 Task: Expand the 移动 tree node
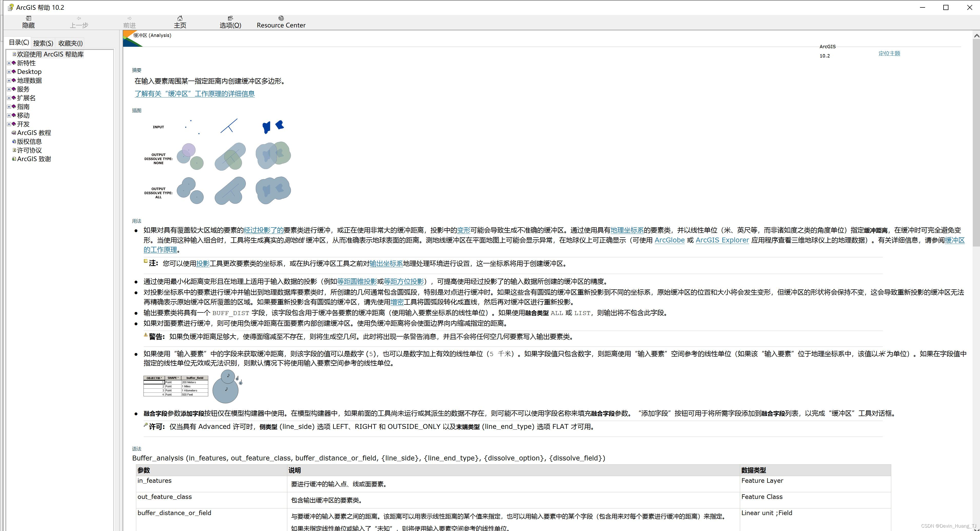[9, 116]
